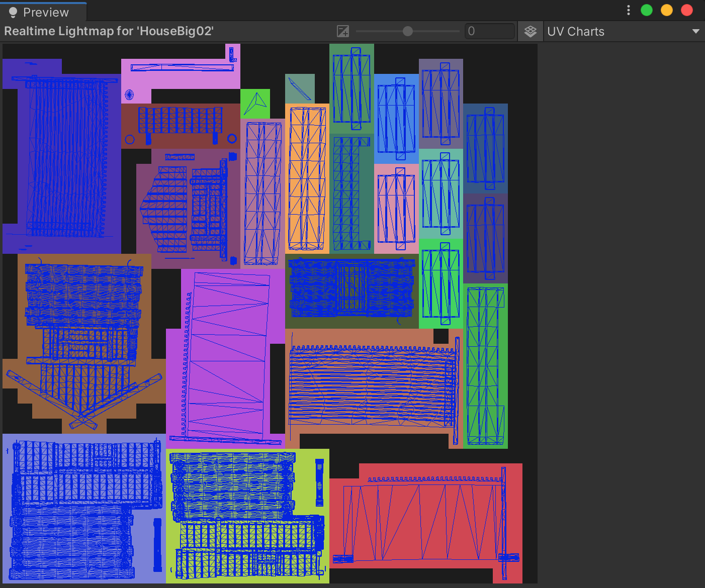Click the small wheel shape in pink chart
The image size is (705, 588).
pos(129,94)
